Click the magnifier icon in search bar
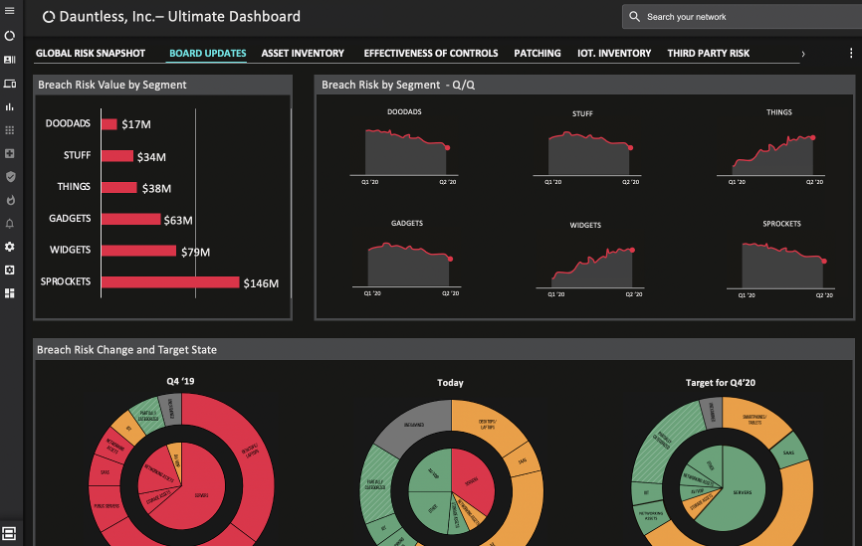The width and height of the screenshot is (862, 546). (x=634, y=16)
